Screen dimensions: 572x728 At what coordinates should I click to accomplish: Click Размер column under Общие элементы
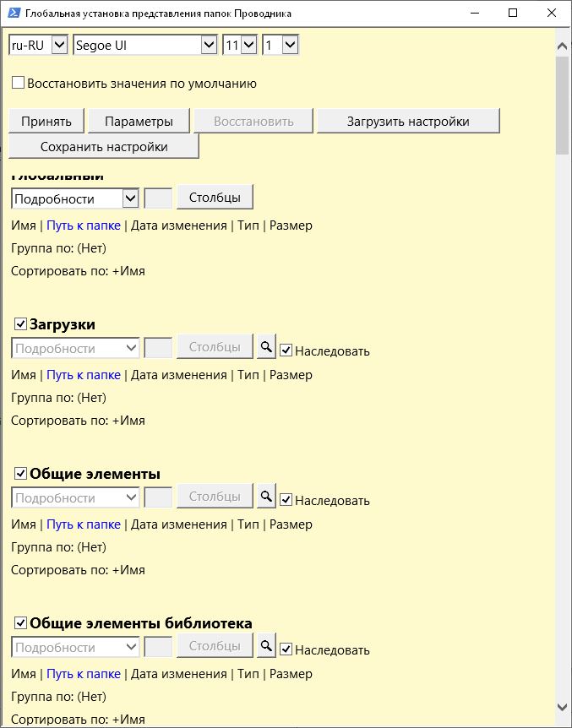pos(291,524)
